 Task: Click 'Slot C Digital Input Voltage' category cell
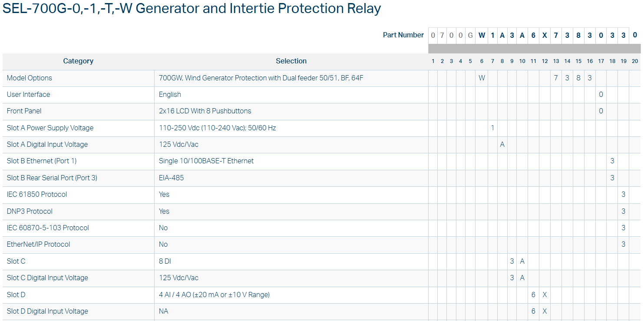(x=78, y=278)
